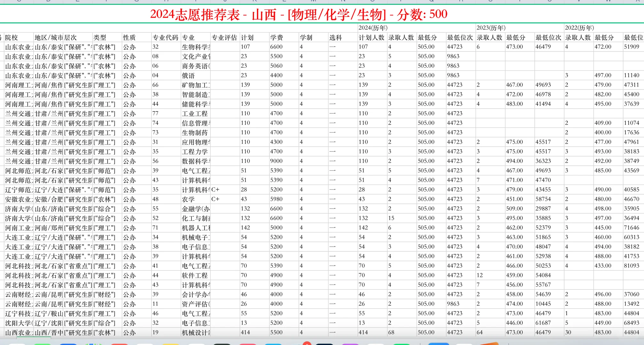The height and width of the screenshot is (345, 644).
Task: Select the 2024(历年) merged header cell
Action: pyautogui.click(x=372, y=28)
